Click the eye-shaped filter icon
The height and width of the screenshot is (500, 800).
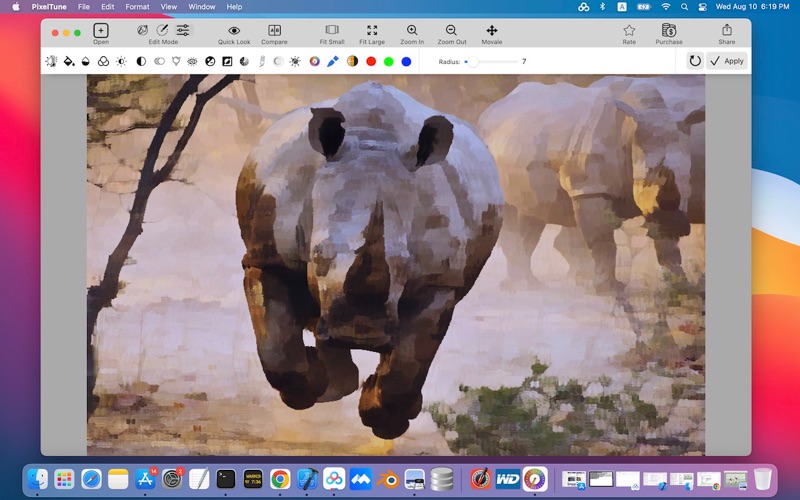193,61
